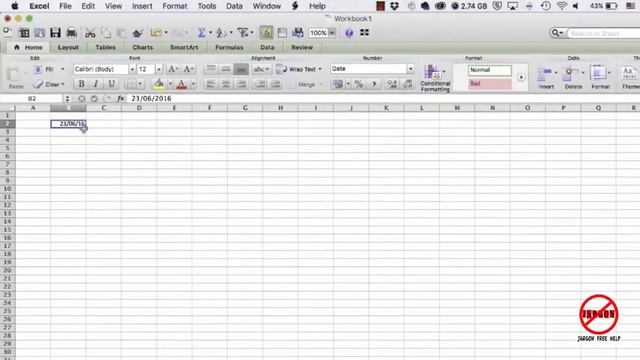This screenshot has width=640, height=360.
Task: Click the Align text right icon
Action: click(241, 84)
